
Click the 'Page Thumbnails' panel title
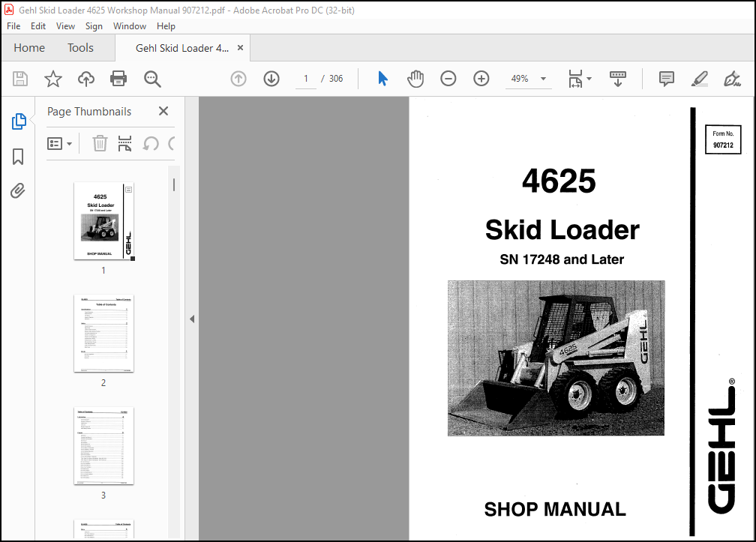click(x=89, y=111)
